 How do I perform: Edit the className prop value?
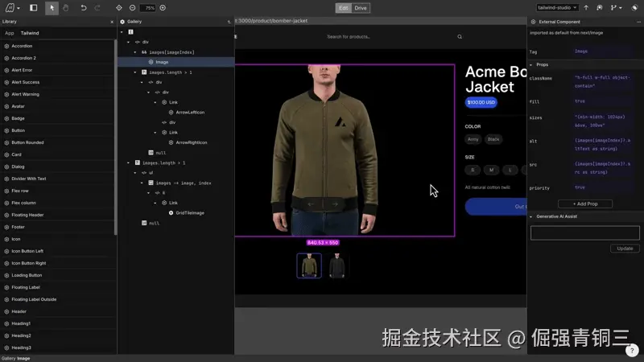(603, 82)
